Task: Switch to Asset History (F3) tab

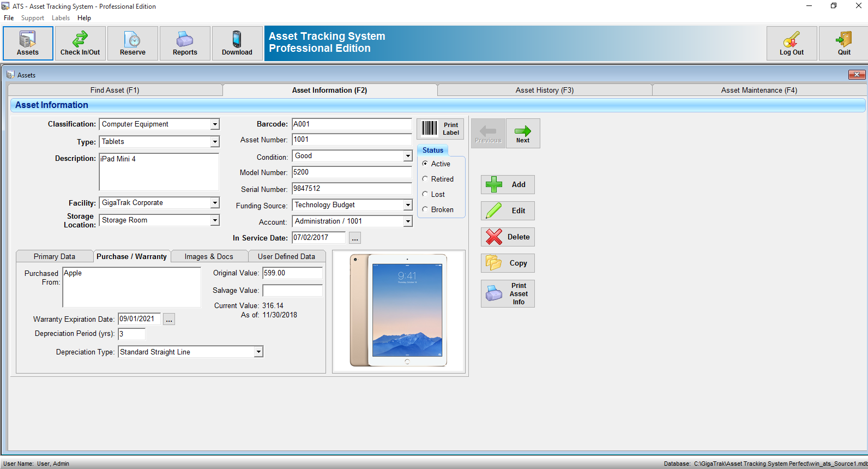Action: point(545,90)
